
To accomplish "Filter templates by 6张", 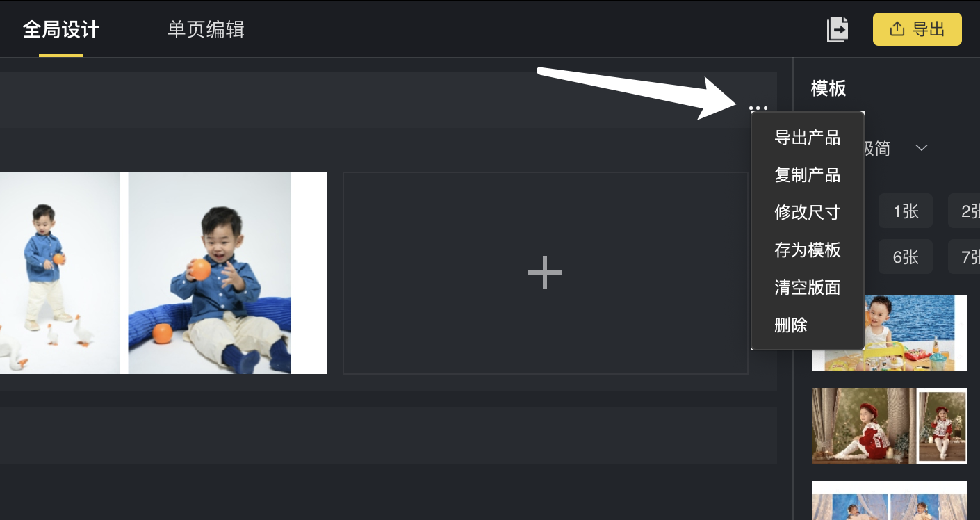I will [x=906, y=257].
